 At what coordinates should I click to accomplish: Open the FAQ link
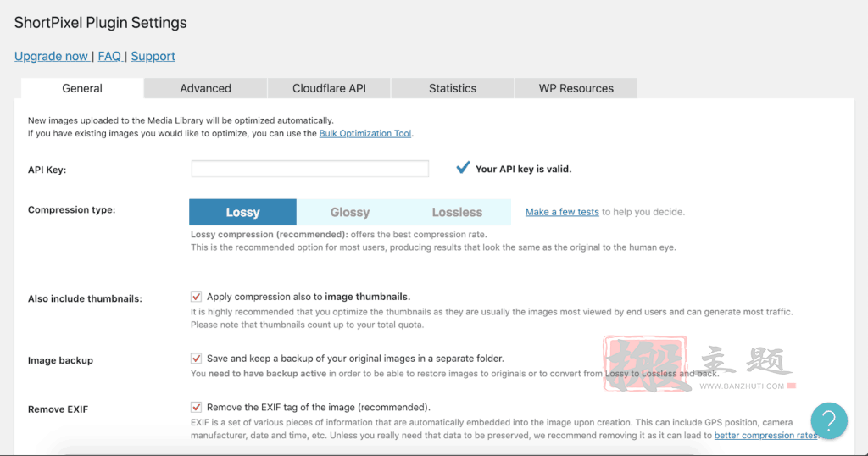tap(109, 57)
